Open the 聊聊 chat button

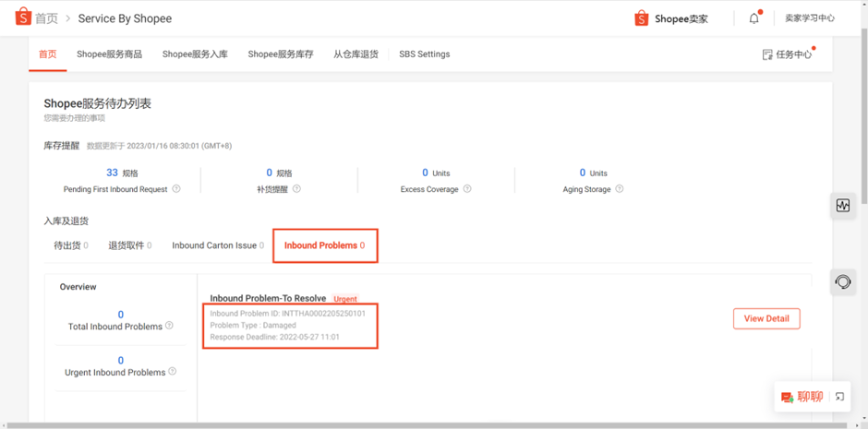coord(802,397)
